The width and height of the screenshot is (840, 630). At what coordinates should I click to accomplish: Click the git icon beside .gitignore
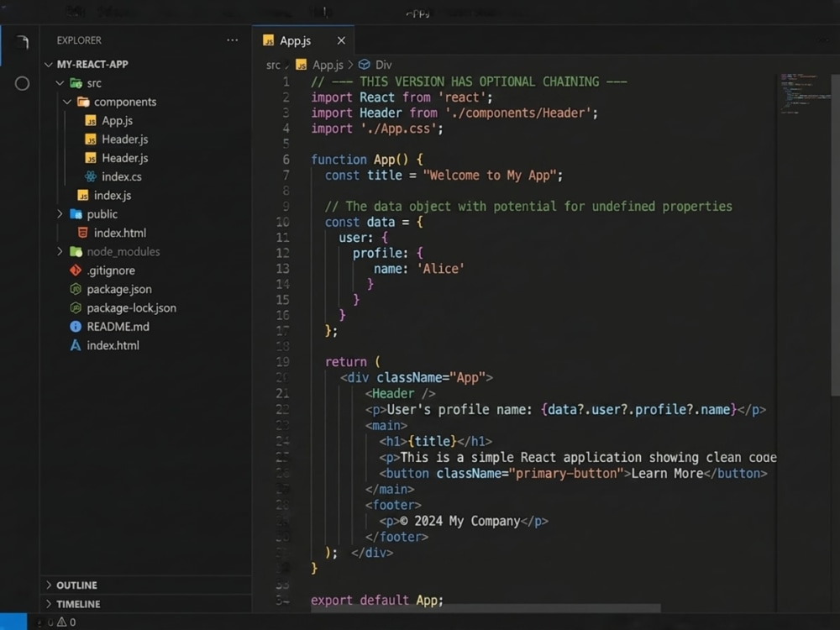point(76,270)
